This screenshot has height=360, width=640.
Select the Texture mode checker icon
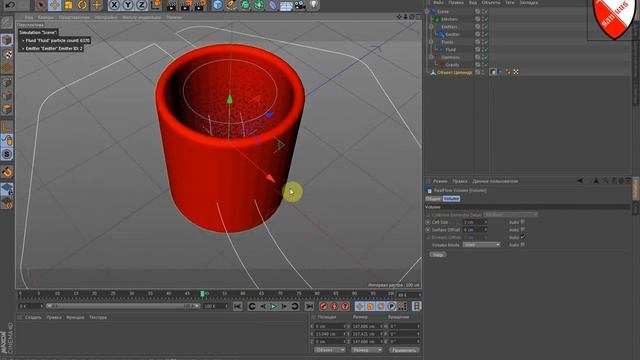7,54
